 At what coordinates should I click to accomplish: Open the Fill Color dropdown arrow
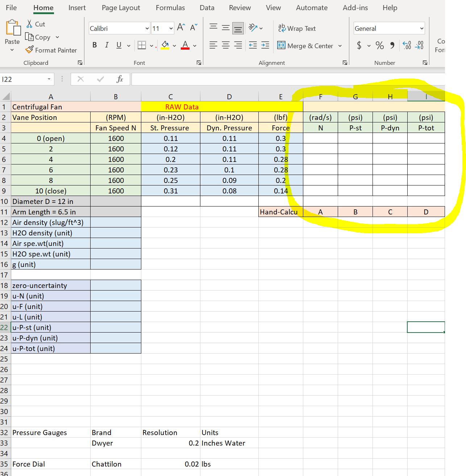pyautogui.click(x=174, y=46)
